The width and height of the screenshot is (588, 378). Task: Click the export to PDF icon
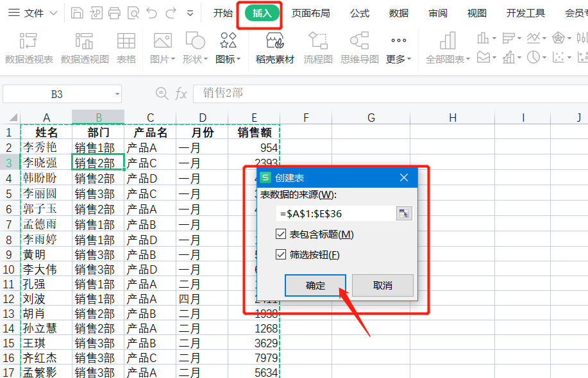point(96,13)
